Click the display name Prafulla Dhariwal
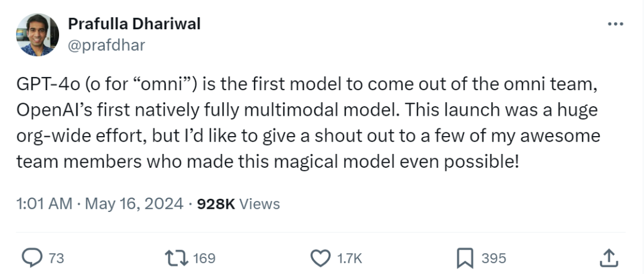644x274 pixels. (x=134, y=24)
